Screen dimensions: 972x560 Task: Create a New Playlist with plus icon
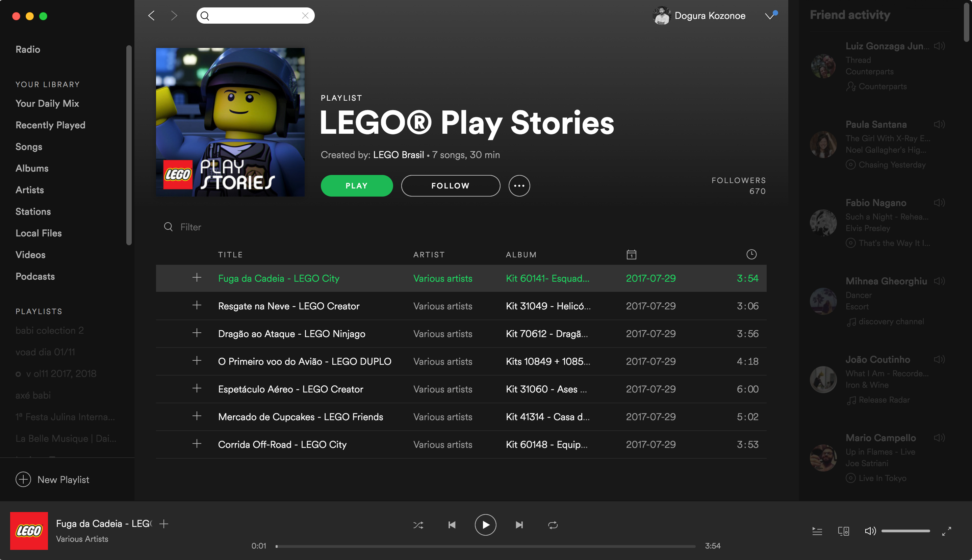pyautogui.click(x=23, y=479)
